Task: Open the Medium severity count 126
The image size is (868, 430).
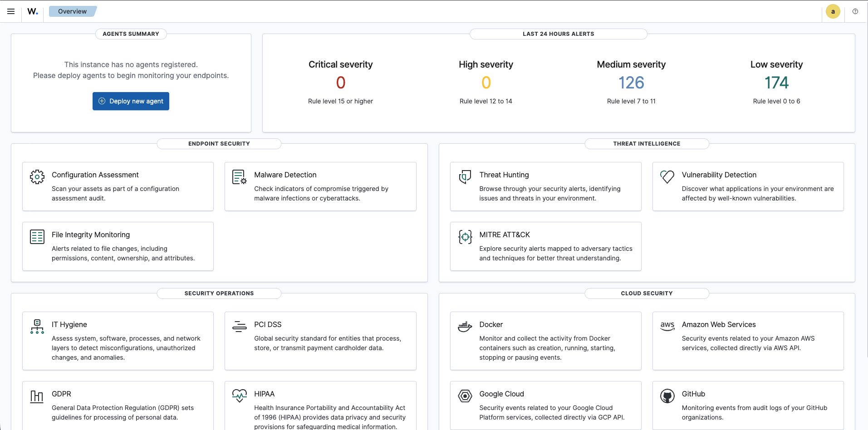Action: [631, 83]
